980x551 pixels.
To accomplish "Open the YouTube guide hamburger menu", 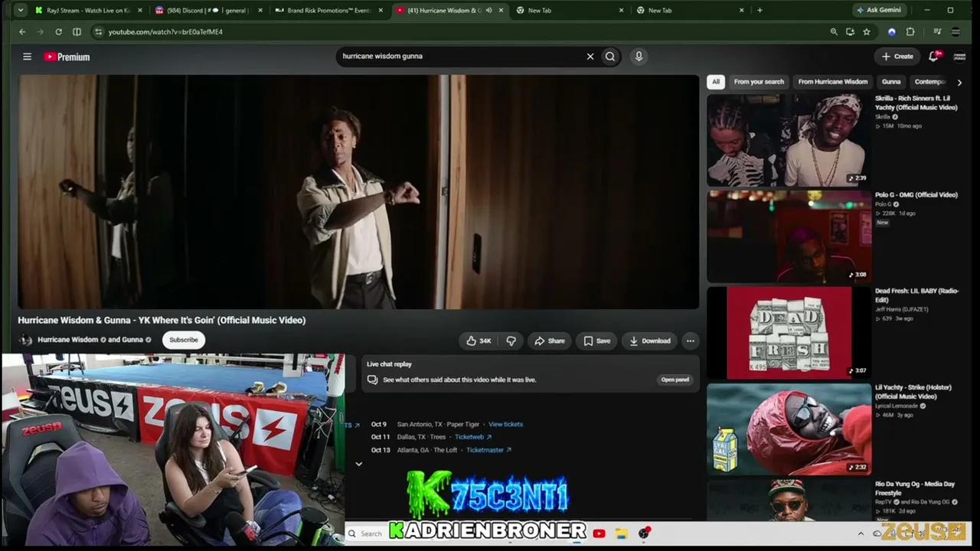I will point(27,57).
